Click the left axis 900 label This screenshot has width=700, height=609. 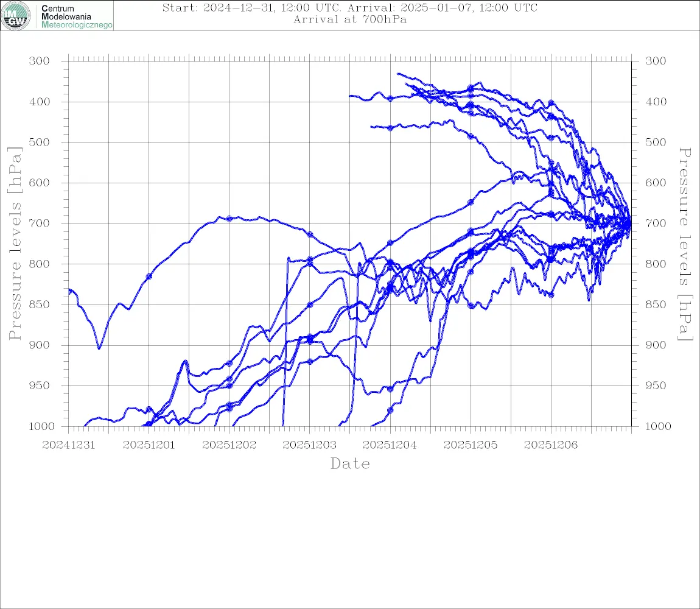(x=40, y=345)
